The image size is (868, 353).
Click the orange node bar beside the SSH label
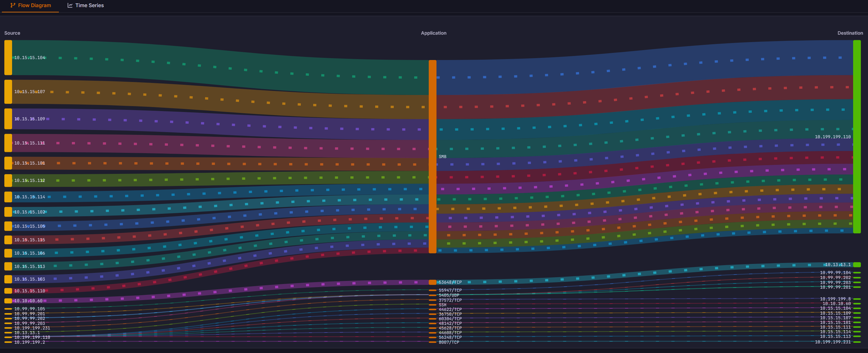point(433,305)
